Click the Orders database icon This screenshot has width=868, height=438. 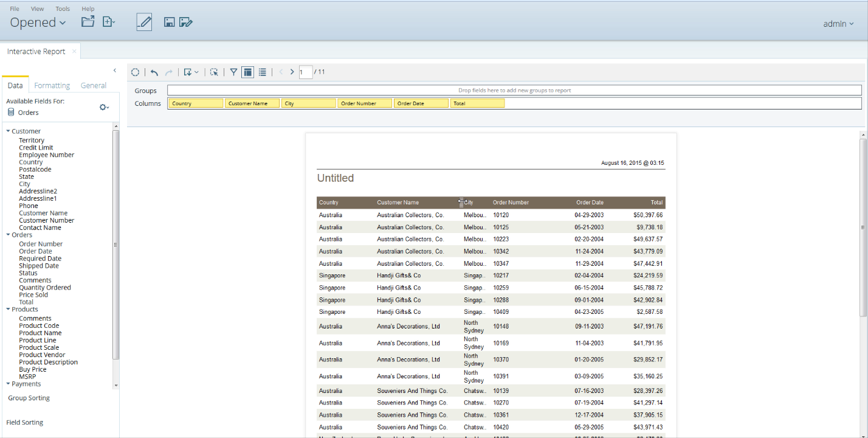(11, 113)
